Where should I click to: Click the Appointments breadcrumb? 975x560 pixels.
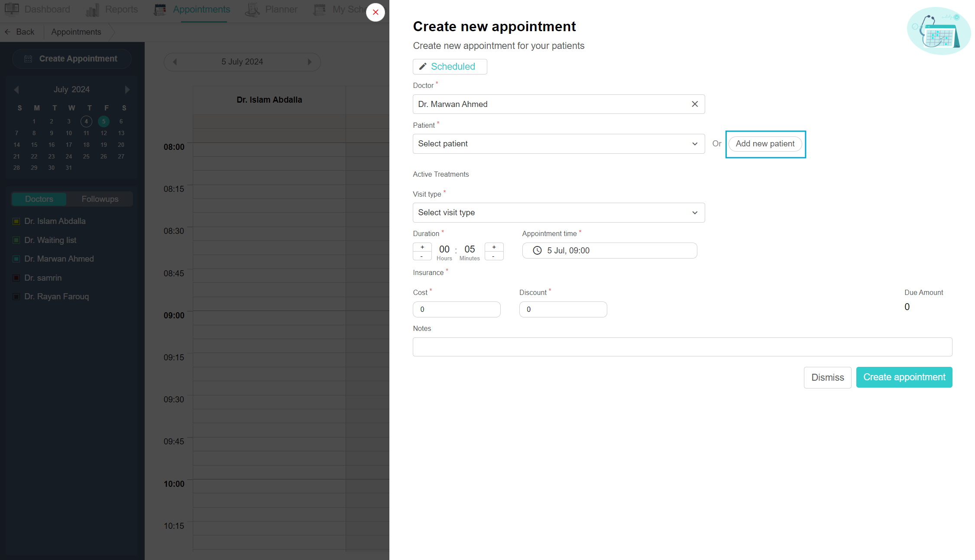[76, 32]
